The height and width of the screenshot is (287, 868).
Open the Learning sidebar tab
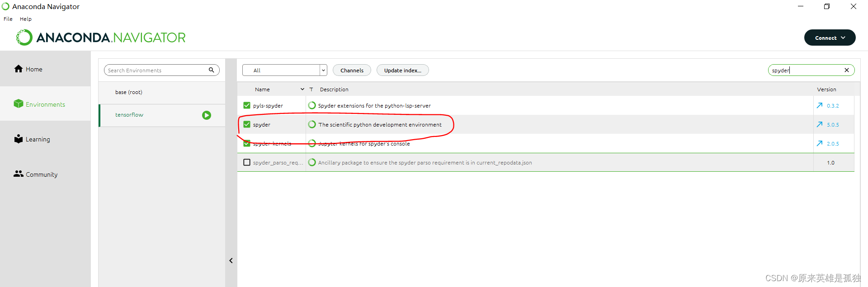click(x=45, y=139)
